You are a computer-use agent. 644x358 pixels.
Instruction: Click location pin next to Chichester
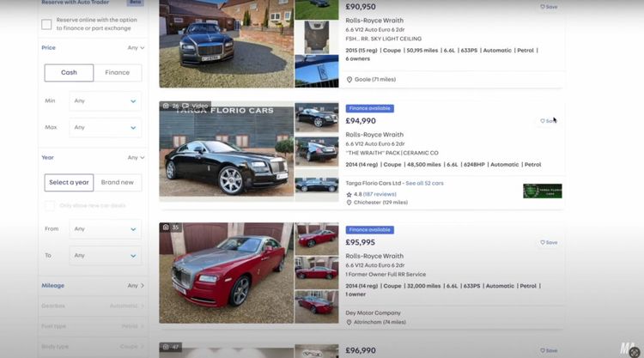pos(349,203)
